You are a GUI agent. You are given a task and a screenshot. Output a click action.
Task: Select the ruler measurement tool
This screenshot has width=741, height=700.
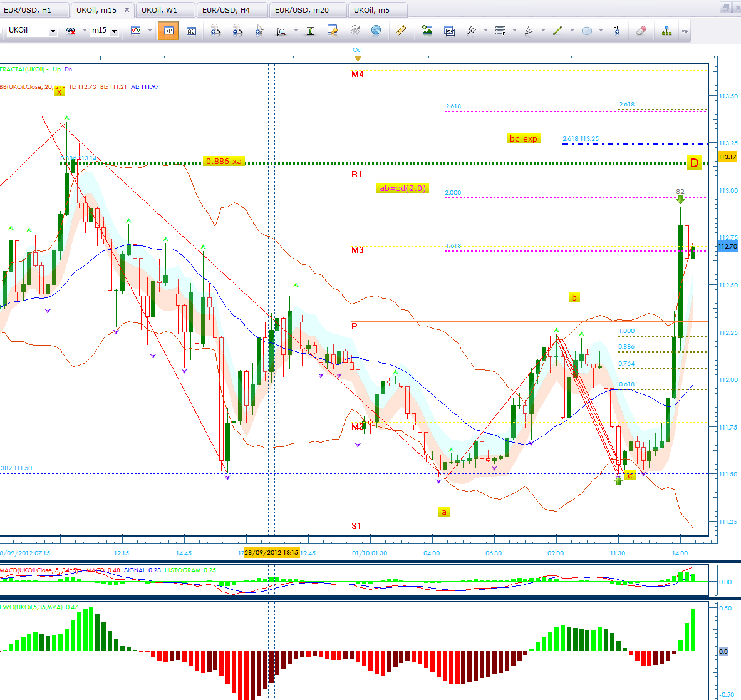[x=402, y=31]
